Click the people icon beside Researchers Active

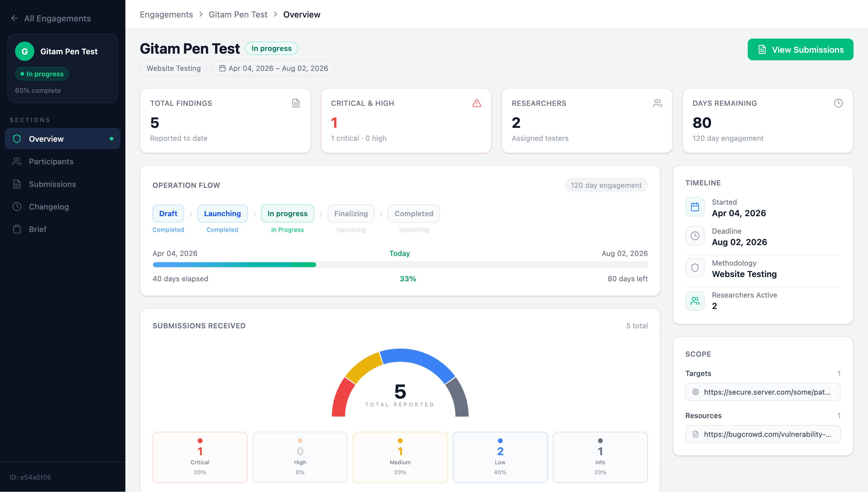pyautogui.click(x=695, y=301)
